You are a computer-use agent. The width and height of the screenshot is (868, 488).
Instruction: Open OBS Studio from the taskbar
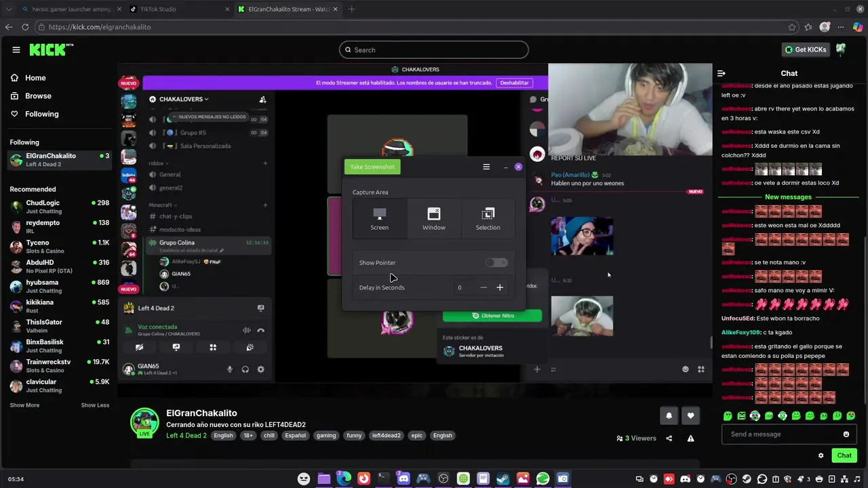[443, 479]
